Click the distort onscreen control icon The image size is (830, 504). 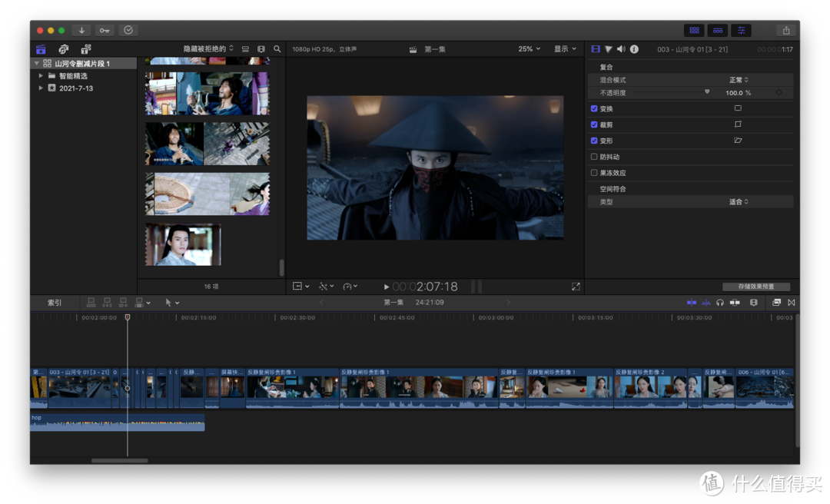pyautogui.click(x=738, y=141)
